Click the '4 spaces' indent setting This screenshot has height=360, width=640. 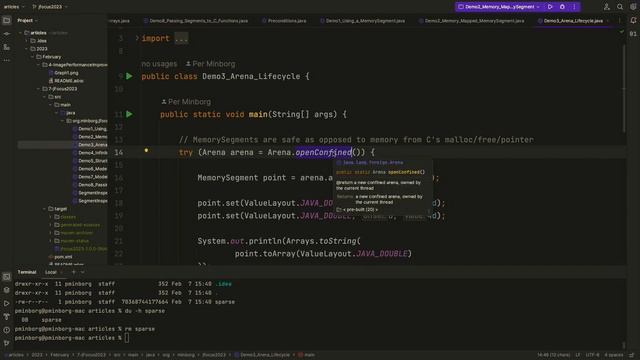(613, 355)
